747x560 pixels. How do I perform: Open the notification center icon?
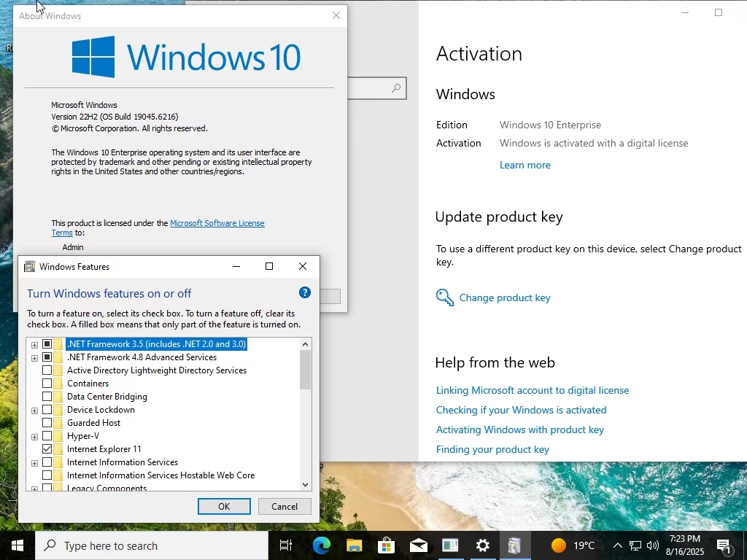coord(724,545)
